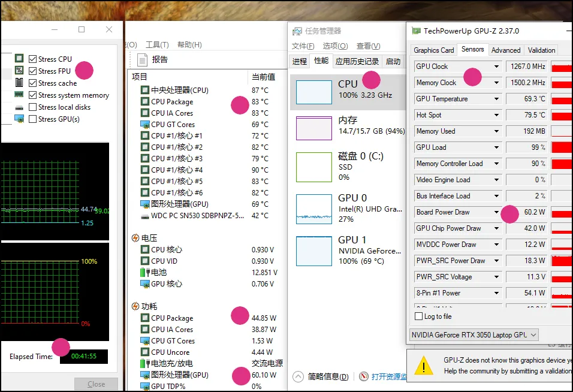Click the GPU Clock red sensor graph
The width and height of the screenshot is (573, 392).
coord(562,67)
